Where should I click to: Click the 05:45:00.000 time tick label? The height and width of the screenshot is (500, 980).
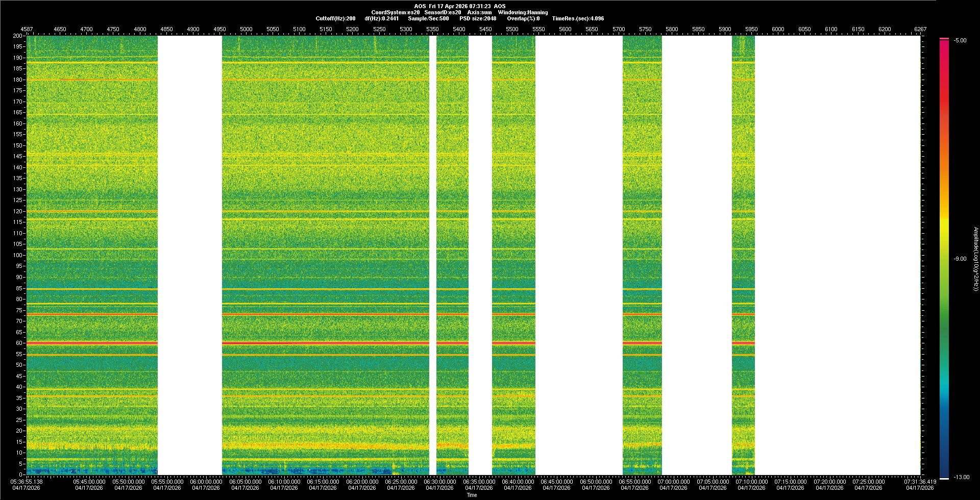coord(89,482)
